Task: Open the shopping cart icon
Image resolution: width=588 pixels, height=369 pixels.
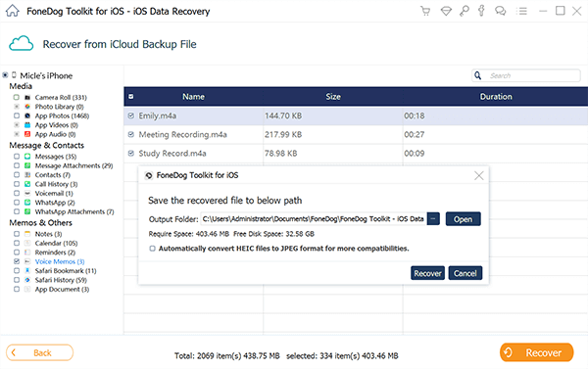Action: pyautogui.click(x=425, y=11)
